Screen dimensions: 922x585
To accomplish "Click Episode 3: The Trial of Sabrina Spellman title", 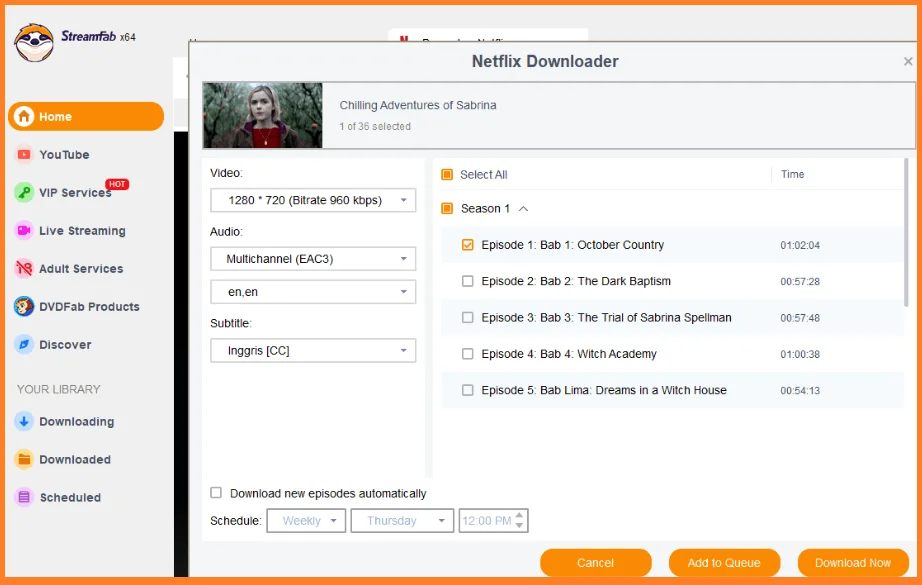I will [x=606, y=317].
